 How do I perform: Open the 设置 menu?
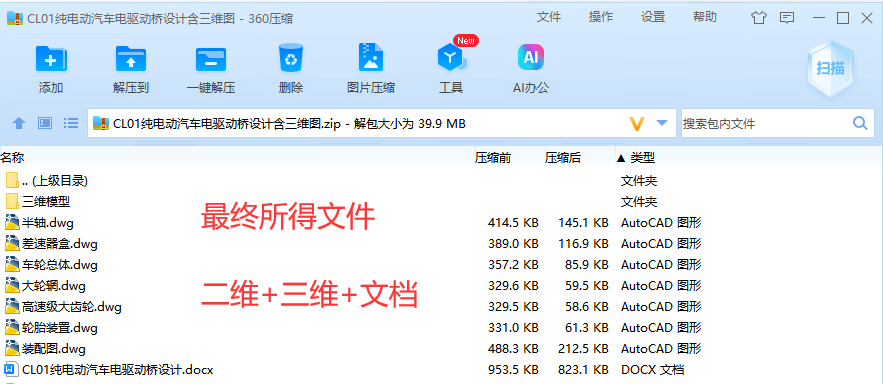653,17
